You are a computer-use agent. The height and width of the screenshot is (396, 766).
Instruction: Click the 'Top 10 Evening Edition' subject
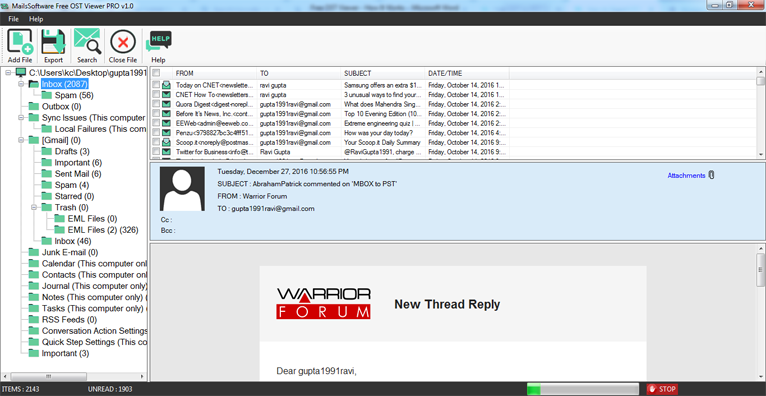(x=382, y=114)
